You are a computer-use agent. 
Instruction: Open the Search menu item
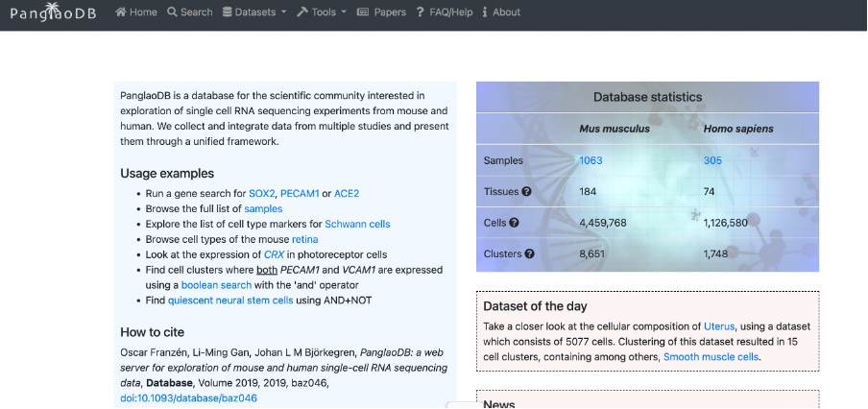tap(190, 12)
